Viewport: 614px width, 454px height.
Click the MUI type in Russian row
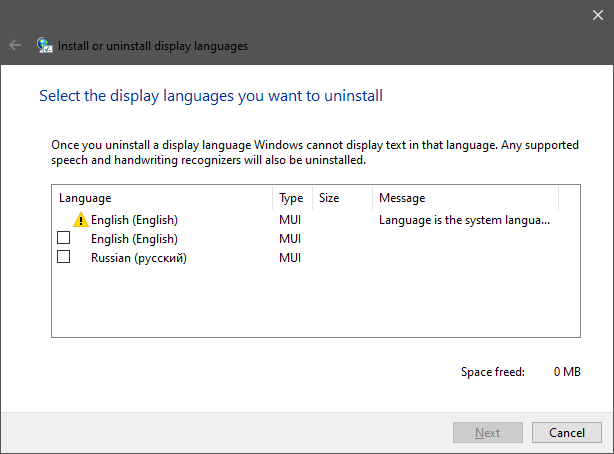click(290, 258)
